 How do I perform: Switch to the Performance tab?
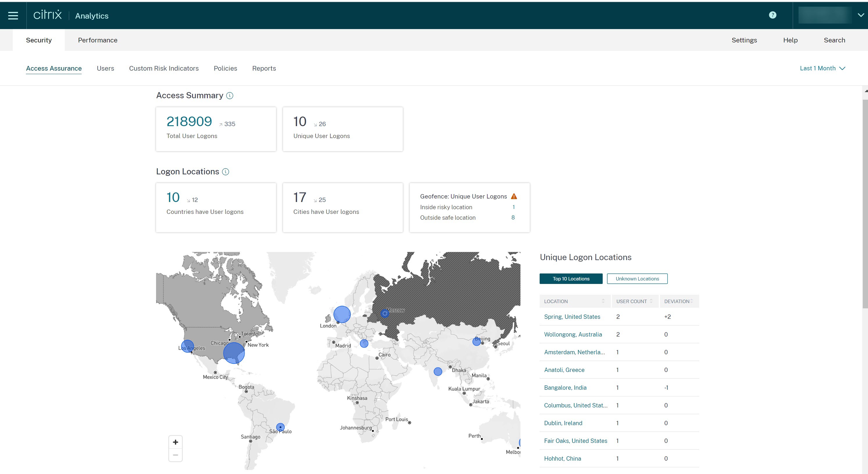(x=98, y=40)
